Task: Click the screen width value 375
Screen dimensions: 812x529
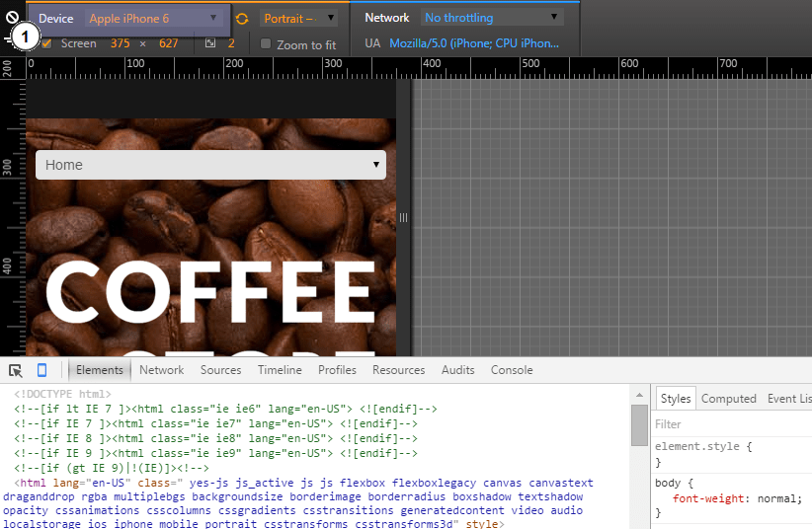Action: [x=120, y=43]
